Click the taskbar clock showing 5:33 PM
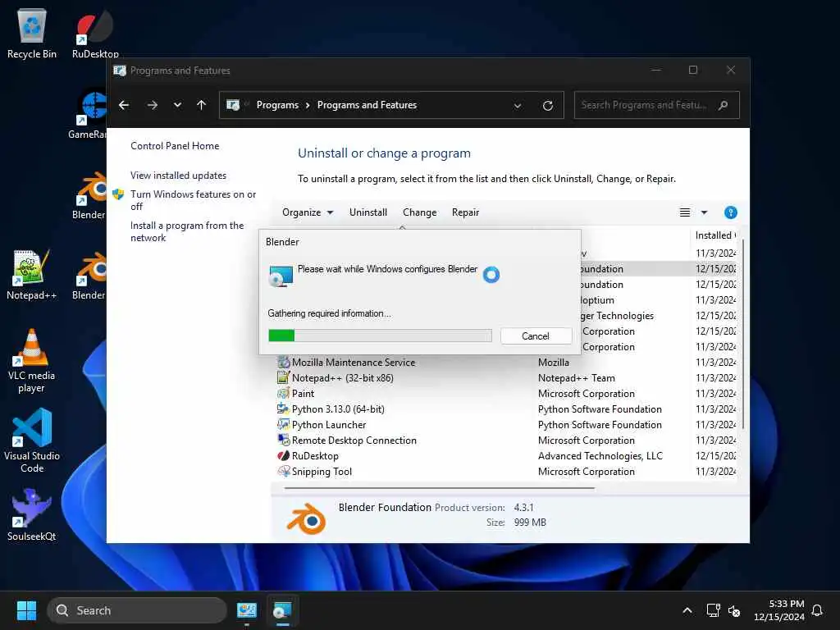840x630 pixels. pyautogui.click(x=779, y=610)
